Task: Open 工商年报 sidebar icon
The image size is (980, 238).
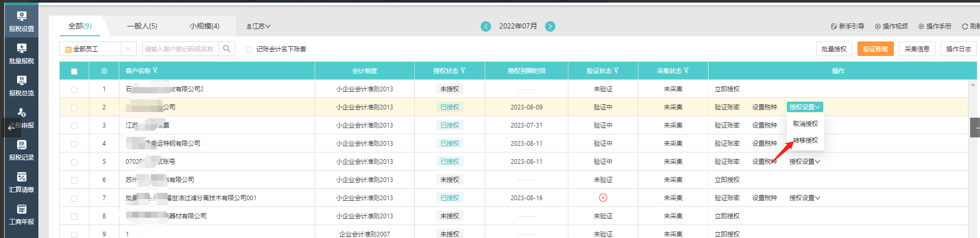Action: [21, 215]
